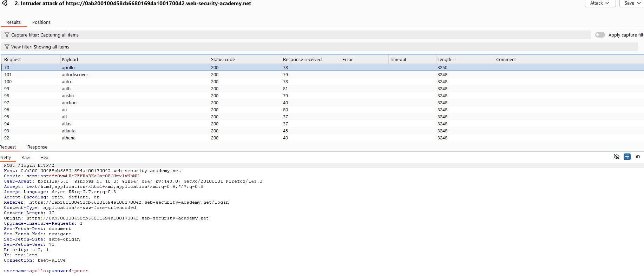The width and height of the screenshot is (644, 276).
Task: Select the autodiscover payload row
Action: click(75, 74)
